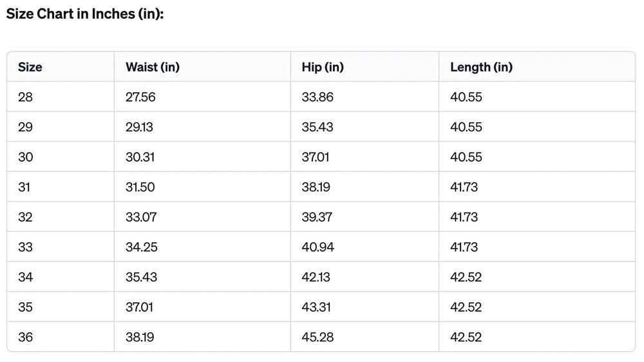644x362 pixels.
Task: Select size 28 row label
Action: coord(25,97)
